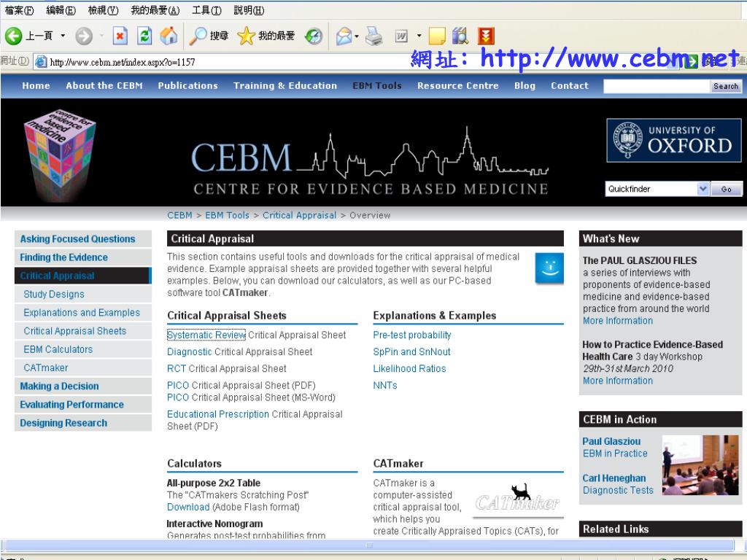This screenshot has height=560, width=747.
Task: Click the orange download arrow icon
Action: point(486,36)
